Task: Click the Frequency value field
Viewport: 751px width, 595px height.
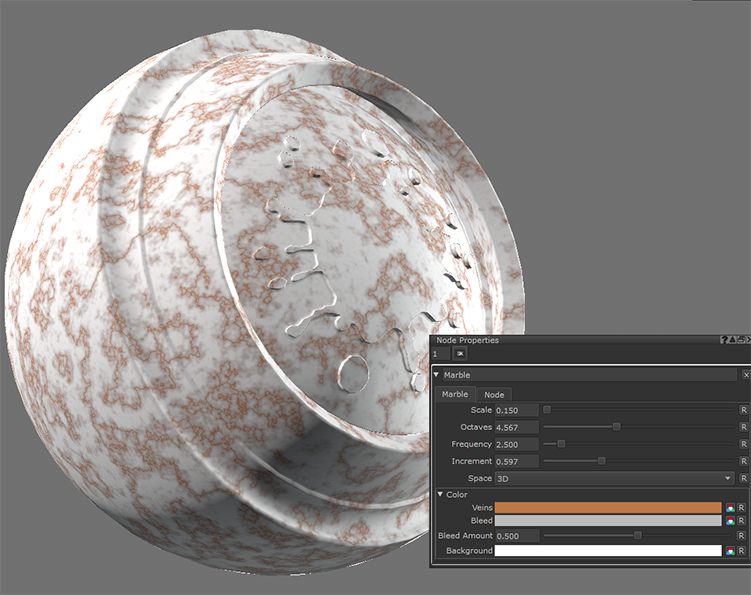Action: point(517,444)
